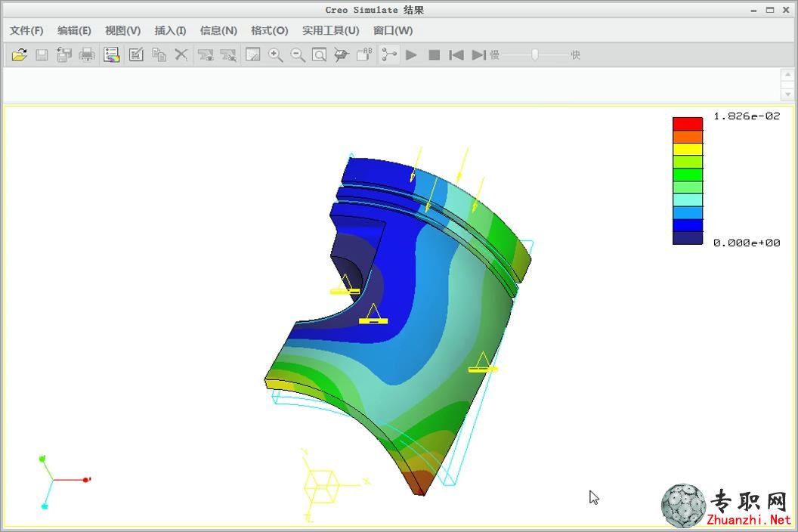Click the dark navy legend swatch
This screenshot has height=532, width=798.
point(688,238)
